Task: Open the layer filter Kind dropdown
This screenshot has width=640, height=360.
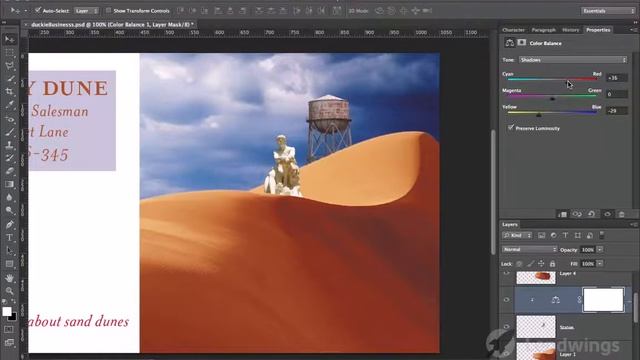Action: [x=517, y=236]
